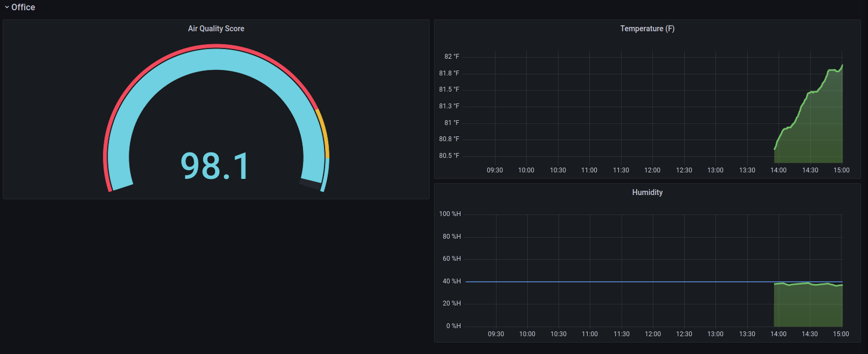Click the 81.8 °F axis label
The width and height of the screenshot is (868, 354).
449,73
